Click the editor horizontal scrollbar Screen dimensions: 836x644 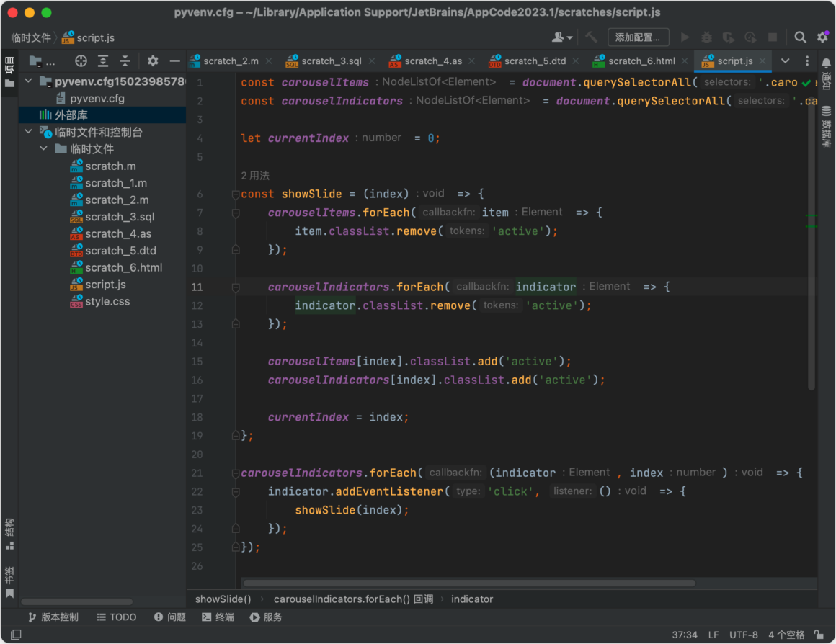tap(469, 583)
